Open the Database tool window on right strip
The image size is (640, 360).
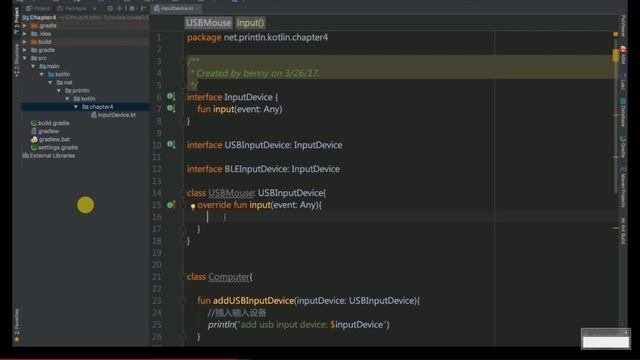[x=623, y=112]
